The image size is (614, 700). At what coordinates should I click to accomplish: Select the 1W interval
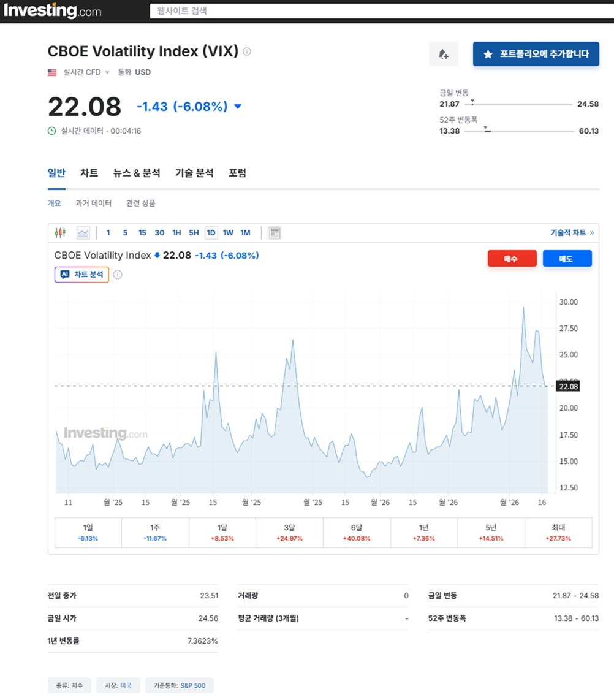228,232
